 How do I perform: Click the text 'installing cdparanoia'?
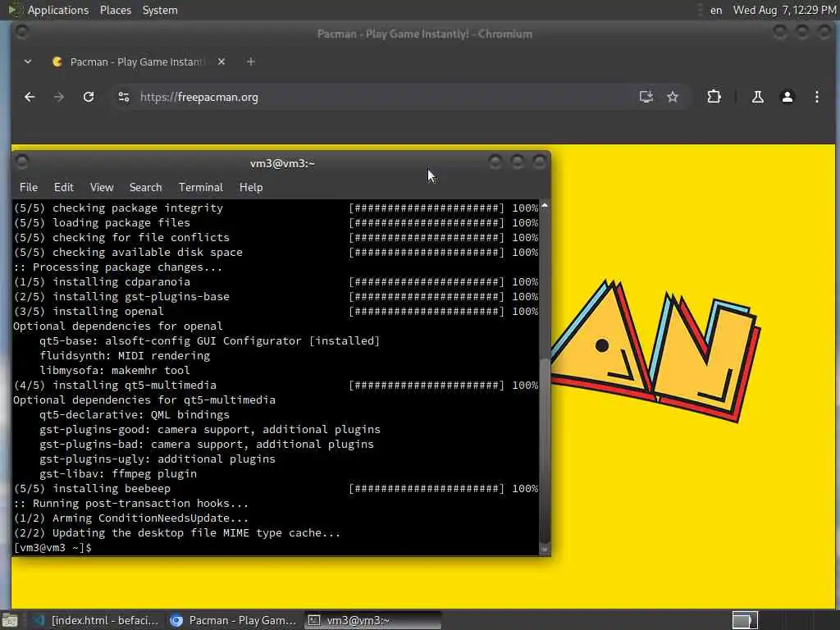click(121, 282)
